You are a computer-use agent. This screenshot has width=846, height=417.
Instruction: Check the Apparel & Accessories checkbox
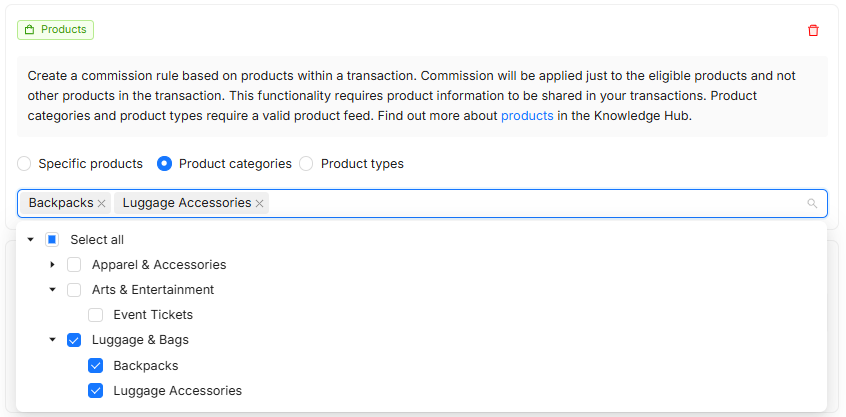74,265
